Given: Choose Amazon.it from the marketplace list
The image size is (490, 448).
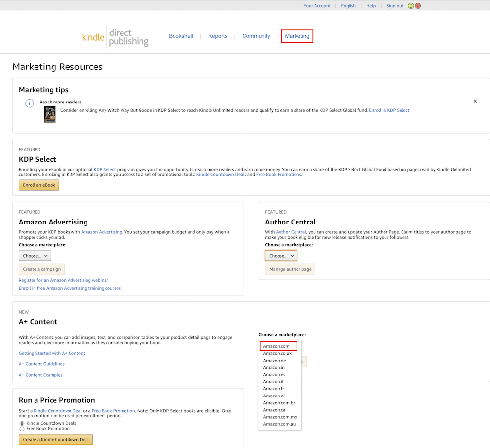Looking at the screenshot, I should pos(273,382).
